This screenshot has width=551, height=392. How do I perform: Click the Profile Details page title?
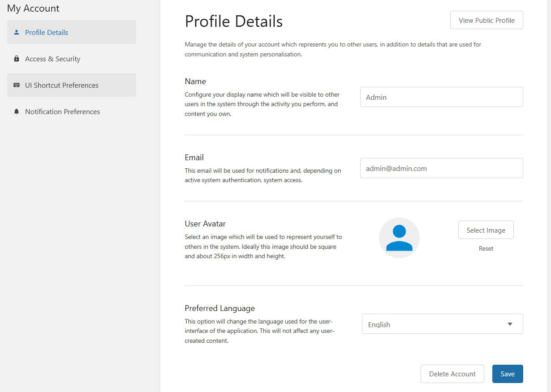234,21
